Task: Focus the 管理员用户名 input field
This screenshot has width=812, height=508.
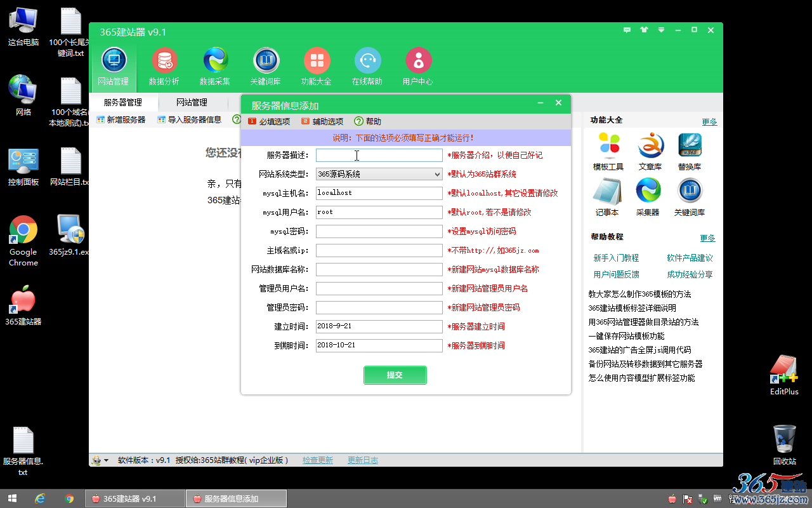Action: click(379, 288)
